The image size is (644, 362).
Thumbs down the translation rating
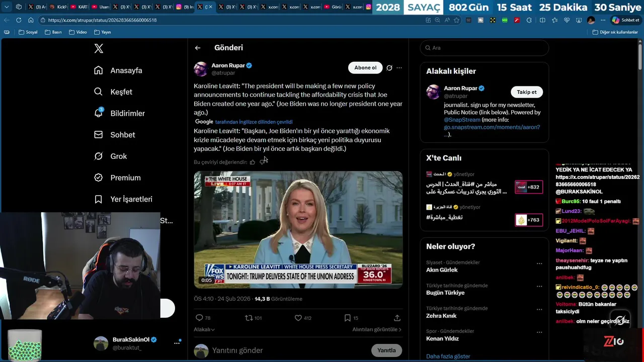pos(262,162)
